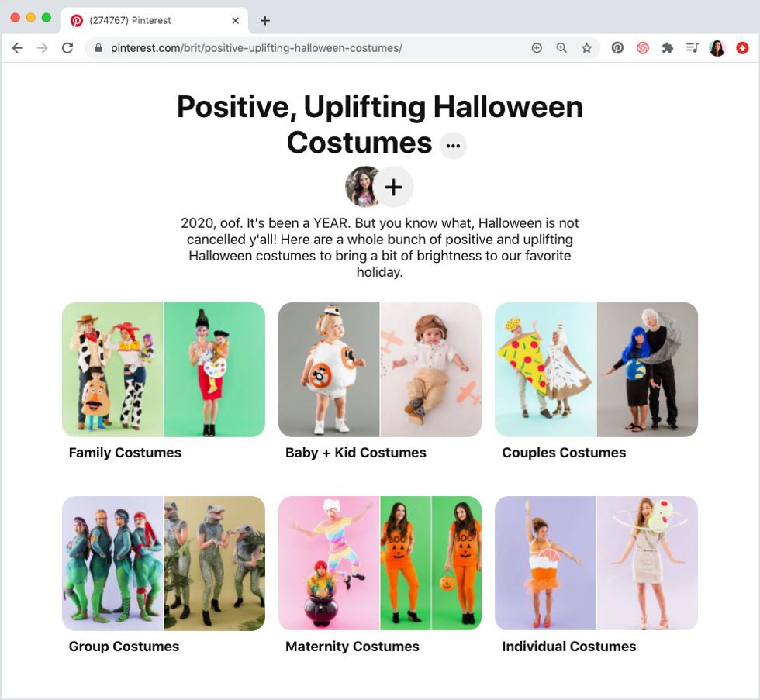Close the Pinterest tab
This screenshot has height=700, width=760.
pyautogui.click(x=236, y=20)
